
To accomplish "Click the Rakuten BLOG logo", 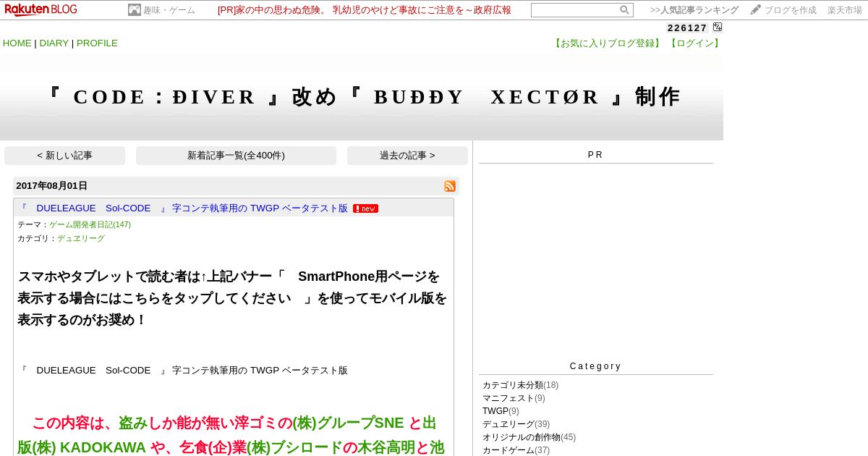I will pos(41,9).
